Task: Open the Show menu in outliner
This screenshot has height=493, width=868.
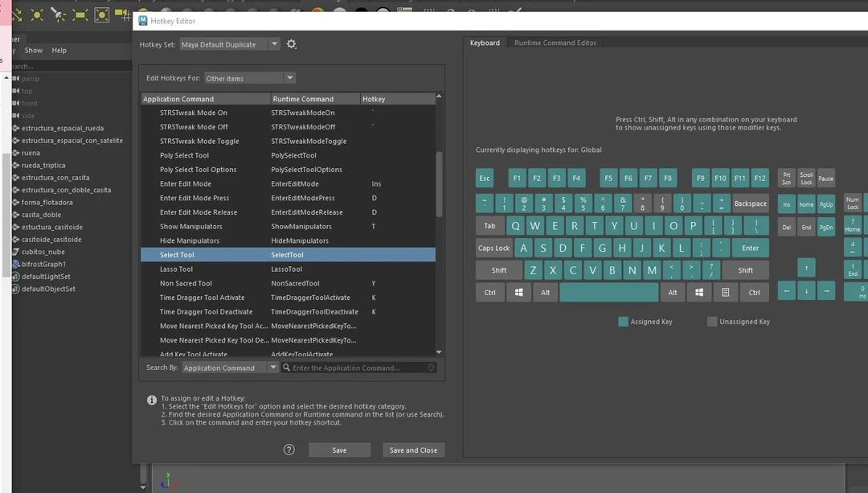Action: click(34, 50)
